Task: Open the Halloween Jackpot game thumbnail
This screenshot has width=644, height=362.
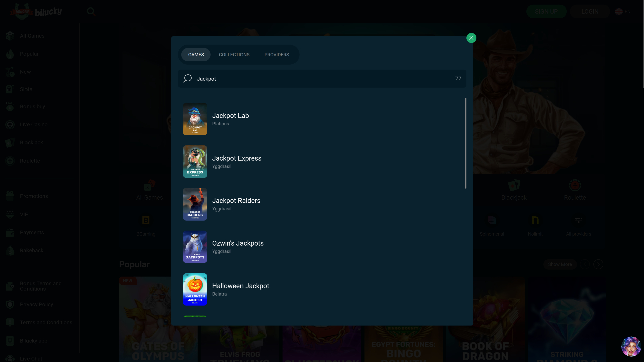Action: click(195, 289)
